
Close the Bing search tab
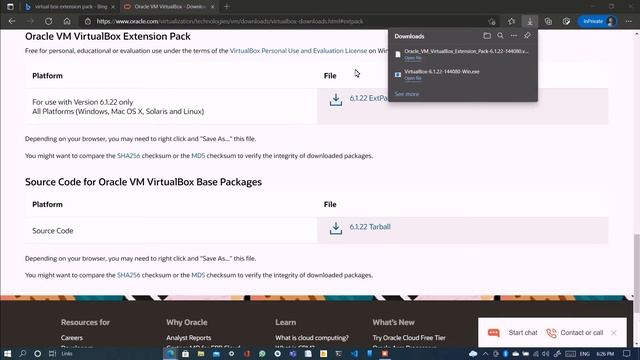pos(113,7)
